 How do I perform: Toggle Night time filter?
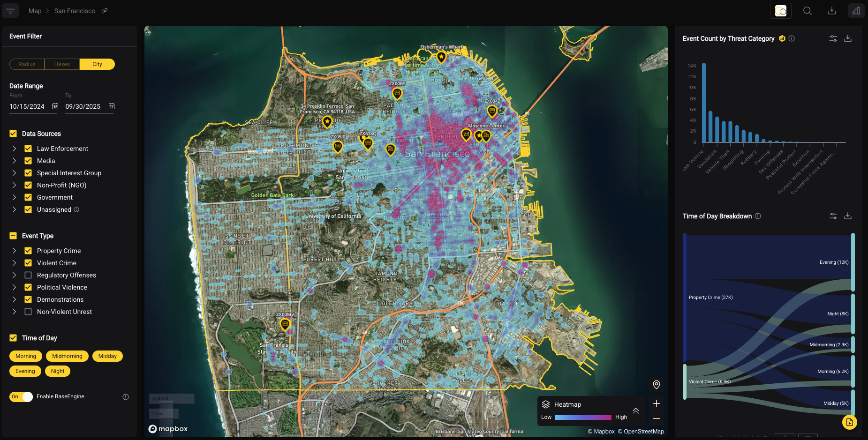click(58, 371)
